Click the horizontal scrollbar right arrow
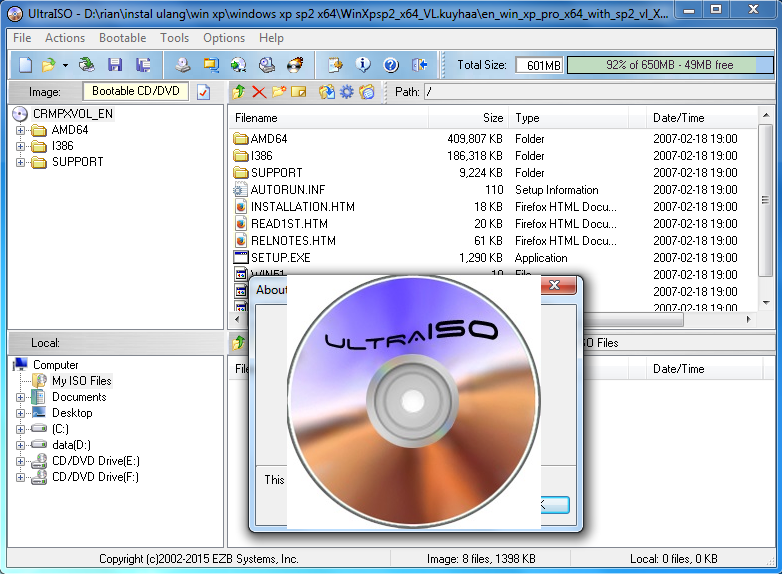Viewport: 782px width, 574px height. tap(749, 320)
